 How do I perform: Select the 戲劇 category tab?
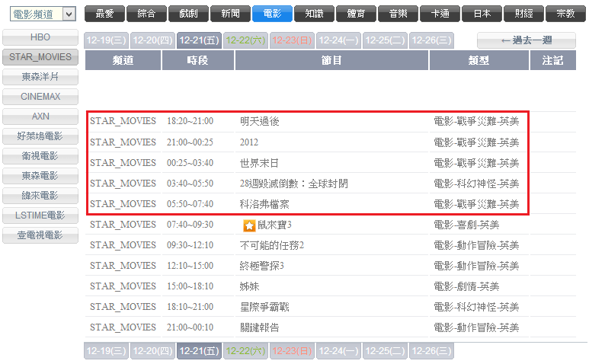(x=188, y=14)
